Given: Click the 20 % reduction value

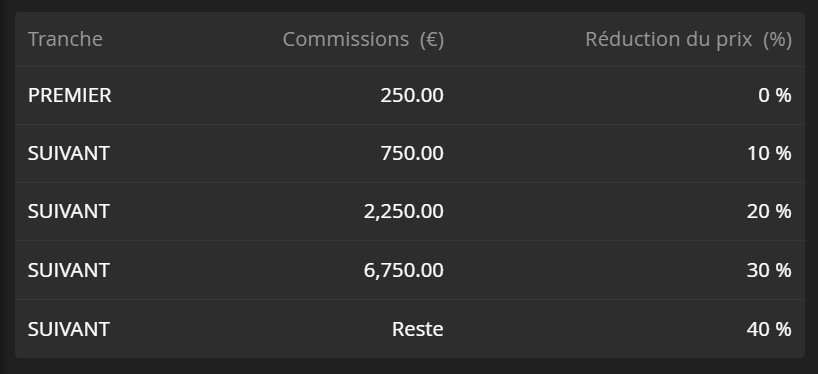Looking at the screenshot, I should (x=769, y=211).
